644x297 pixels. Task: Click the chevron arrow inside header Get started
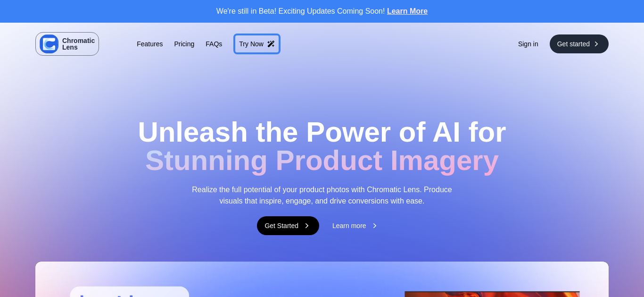[x=596, y=44]
